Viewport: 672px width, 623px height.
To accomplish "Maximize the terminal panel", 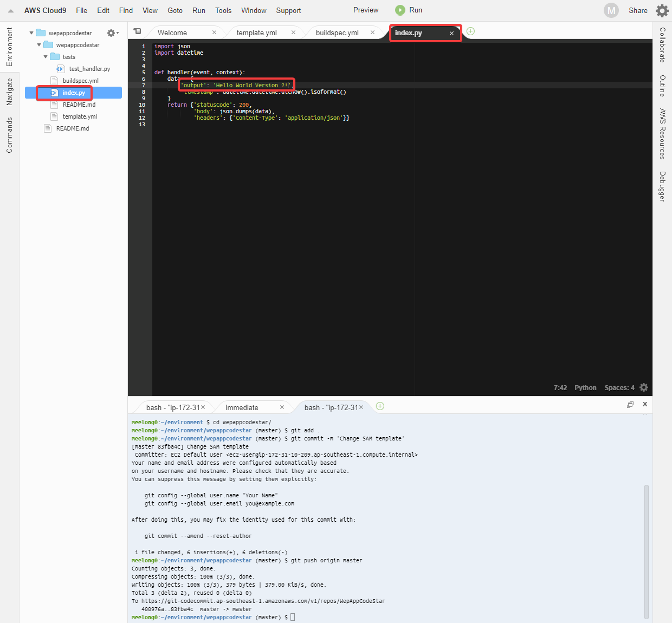I will [x=630, y=405].
